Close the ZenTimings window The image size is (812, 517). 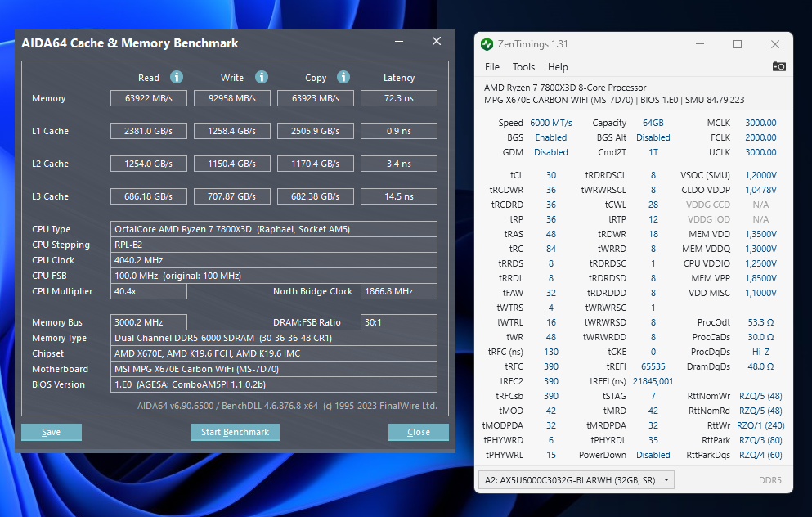click(775, 44)
